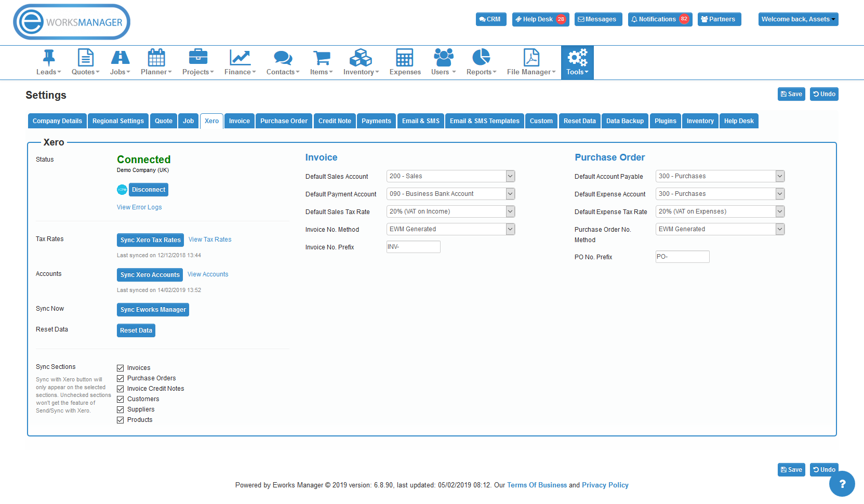Open the Messages inbox button
864x504 pixels.
point(598,19)
